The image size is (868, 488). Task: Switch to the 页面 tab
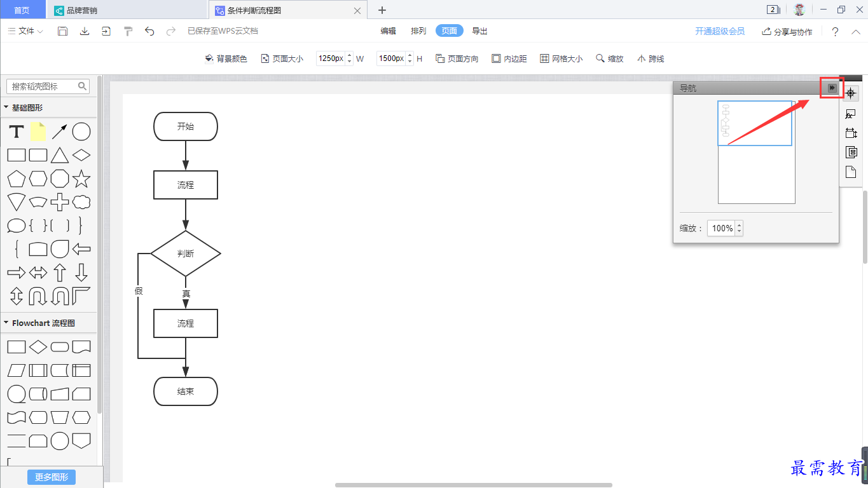pos(450,30)
